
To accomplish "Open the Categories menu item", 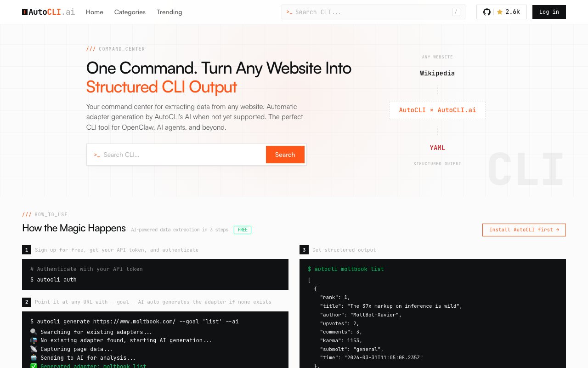I will click(130, 12).
